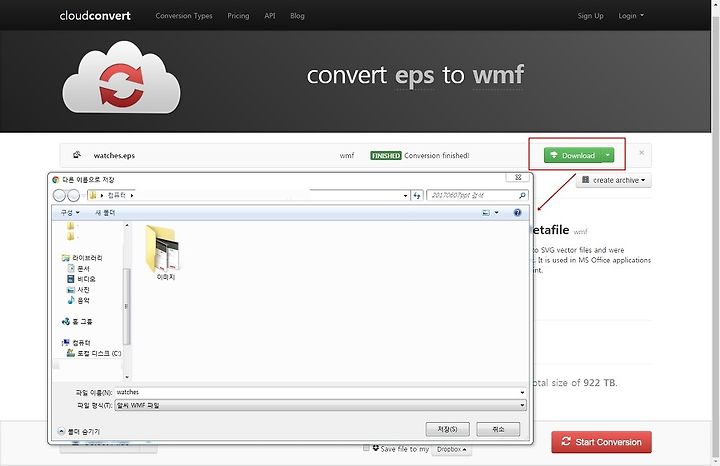
Task: Open the Dropbox dropdown
Action: [x=451, y=449]
